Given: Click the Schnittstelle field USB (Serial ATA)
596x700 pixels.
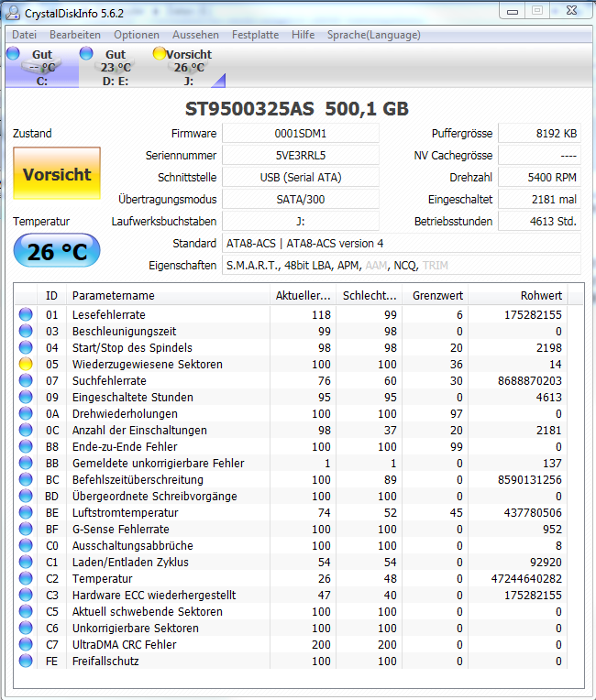Looking at the screenshot, I should click(x=301, y=177).
